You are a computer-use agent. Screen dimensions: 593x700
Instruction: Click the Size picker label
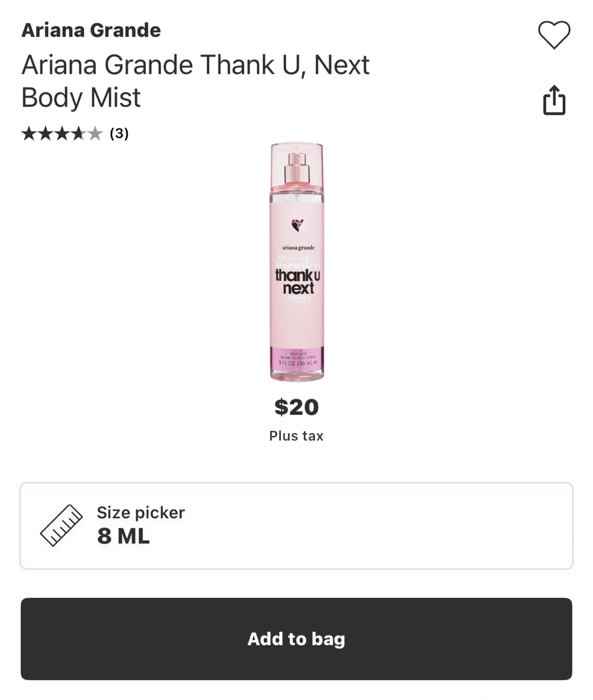141,512
